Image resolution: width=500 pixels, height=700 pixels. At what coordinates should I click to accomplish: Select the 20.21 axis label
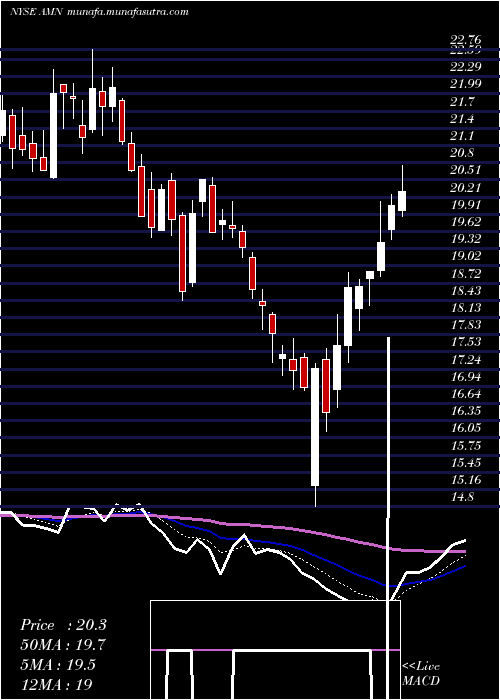click(466, 188)
